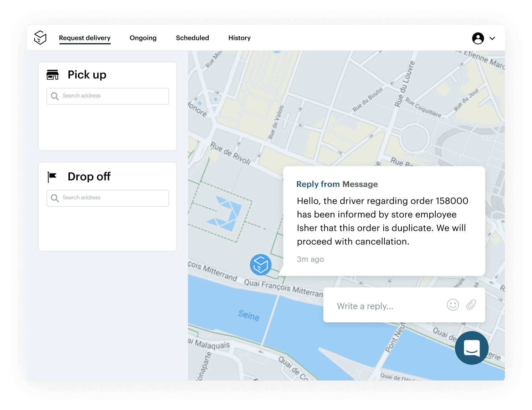
Task: Click the Reply from Message heading
Action: point(337,184)
